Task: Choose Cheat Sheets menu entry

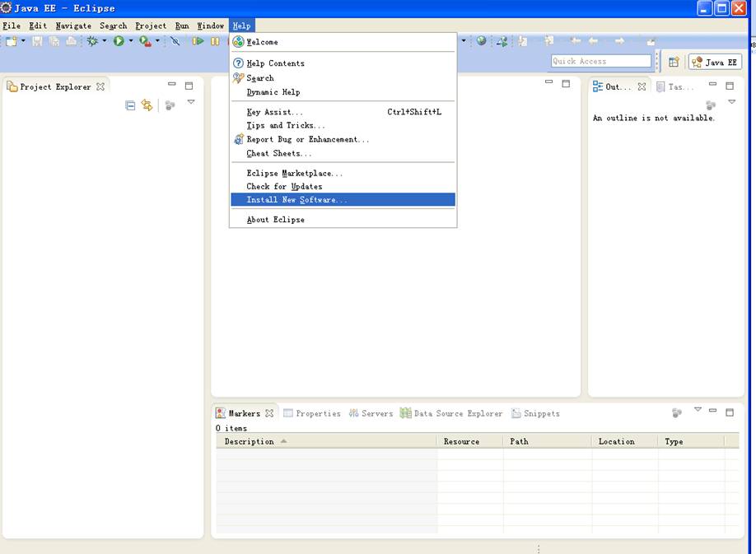Action: tap(343, 153)
